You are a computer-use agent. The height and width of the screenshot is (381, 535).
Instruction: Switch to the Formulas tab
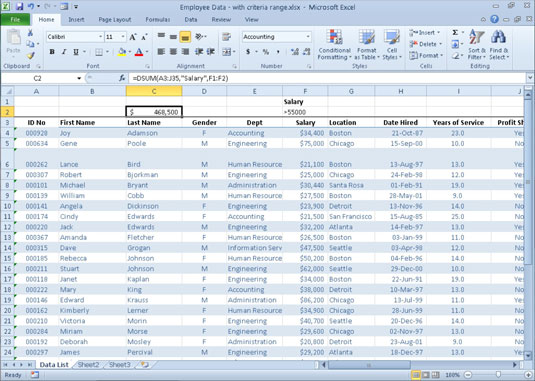[158, 20]
